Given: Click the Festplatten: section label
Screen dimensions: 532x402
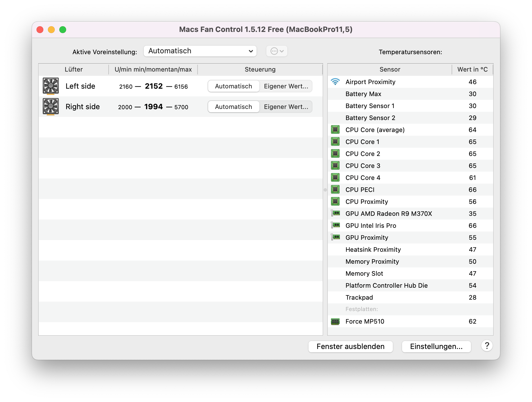Looking at the screenshot, I should pyautogui.click(x=362, y=309).
